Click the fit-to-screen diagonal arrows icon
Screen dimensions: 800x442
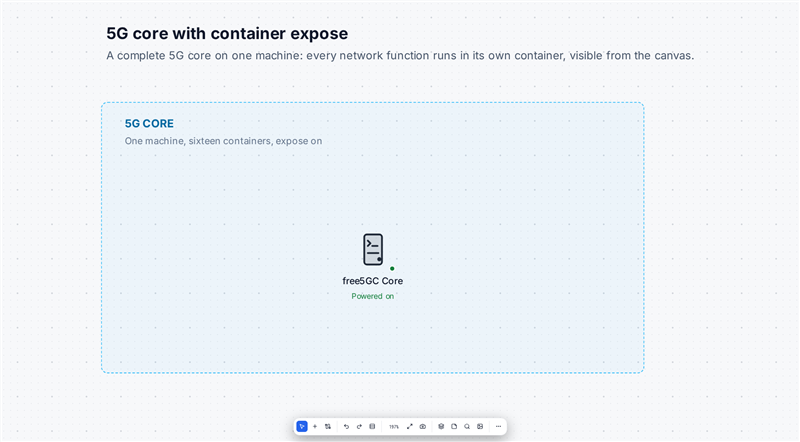(409, 426)
